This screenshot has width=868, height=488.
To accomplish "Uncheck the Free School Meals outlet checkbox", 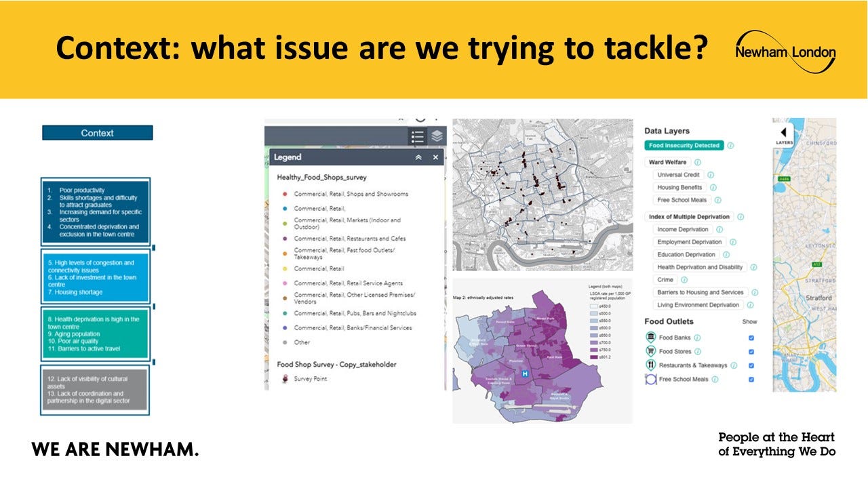I will pyautogui.click(x=751, y=379).
